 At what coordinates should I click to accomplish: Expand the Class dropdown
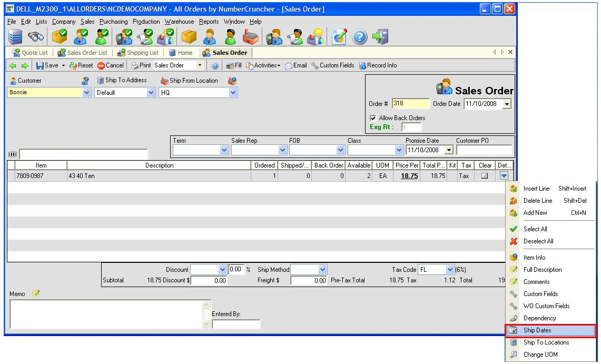click(399, 150)
